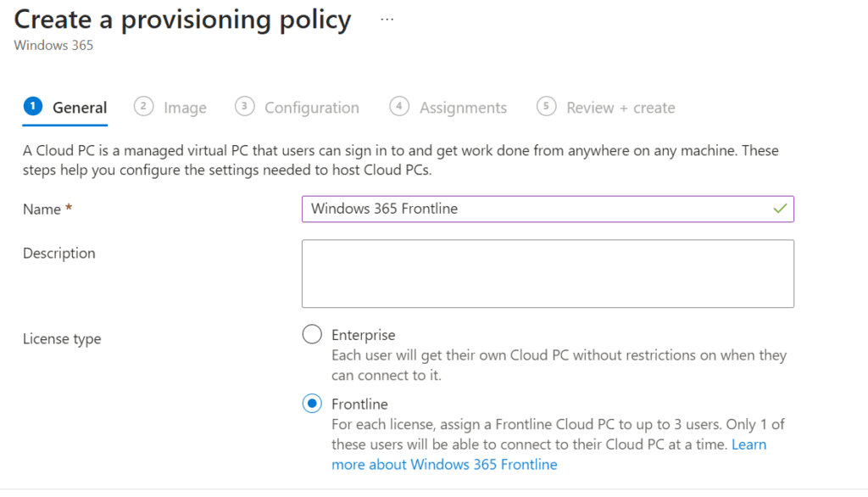The width and height of the screenshot is (868, 497).
Task: Click the step 3 circle icon
Action: click(x=244, y=106)
